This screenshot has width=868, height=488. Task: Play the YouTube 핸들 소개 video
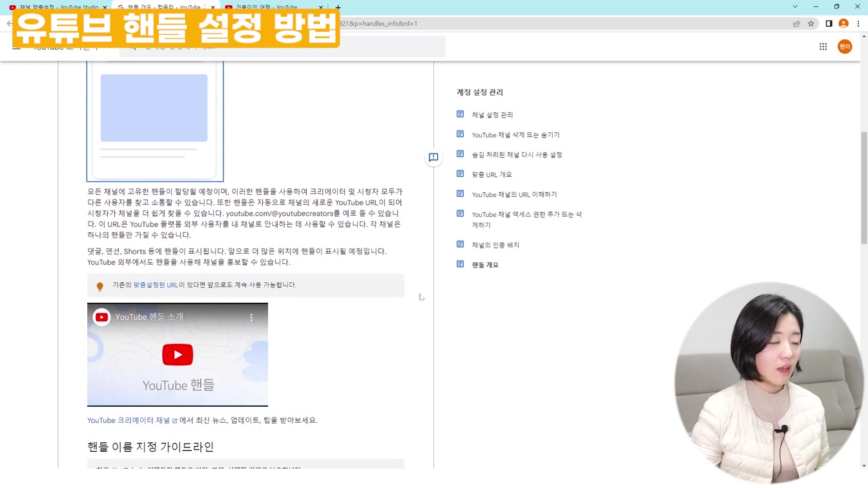click(x=178, y=354)
